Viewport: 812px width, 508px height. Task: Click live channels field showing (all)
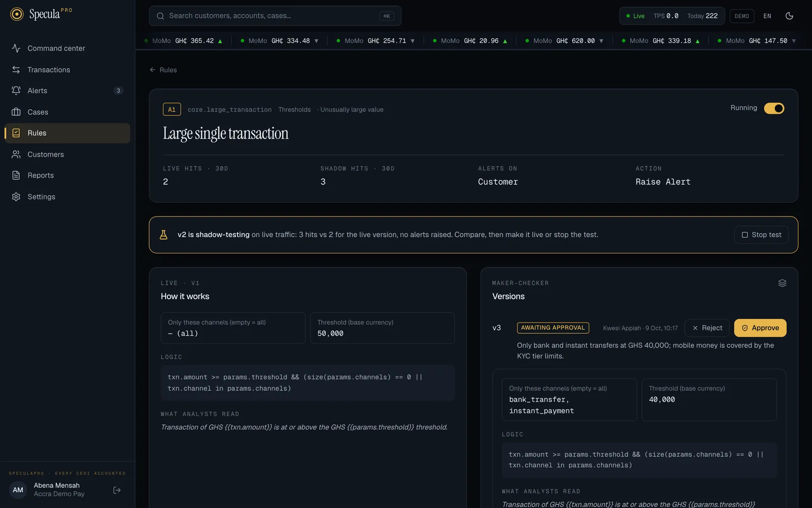coord(233,328)
